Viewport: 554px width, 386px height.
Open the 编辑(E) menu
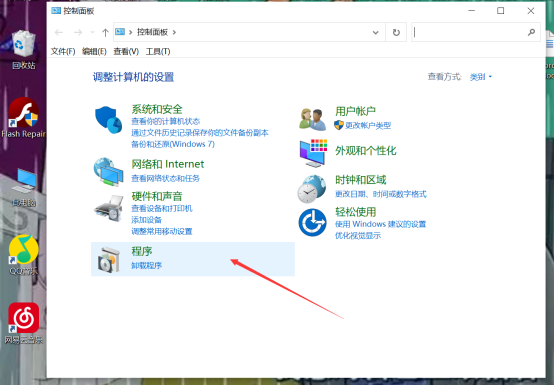[x=94, y=52]
